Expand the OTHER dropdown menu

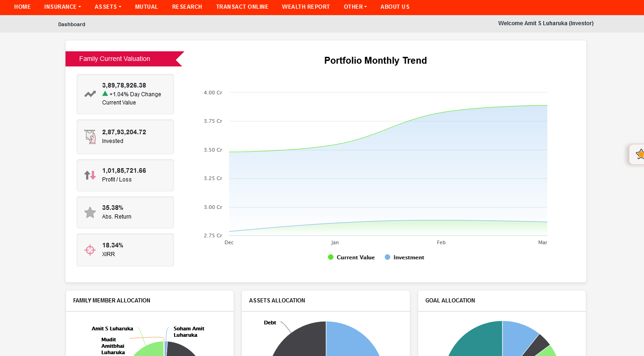pyautogui.click(x=355, y=7)
